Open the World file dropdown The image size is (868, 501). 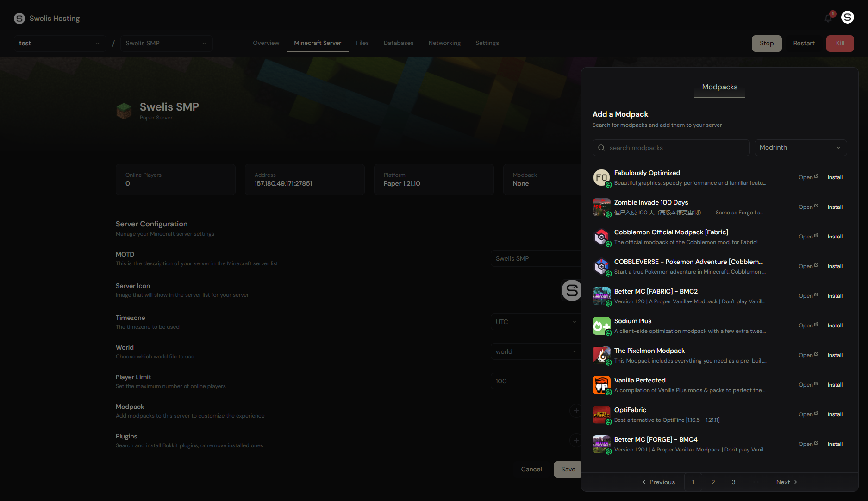536,351
